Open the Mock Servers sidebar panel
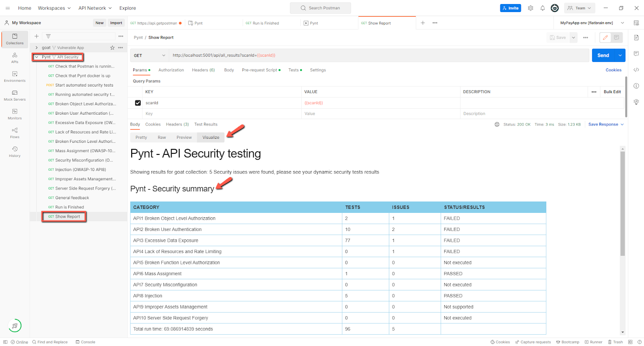The height and width of the screenshot is (346, 644). [x=14, y=95]
